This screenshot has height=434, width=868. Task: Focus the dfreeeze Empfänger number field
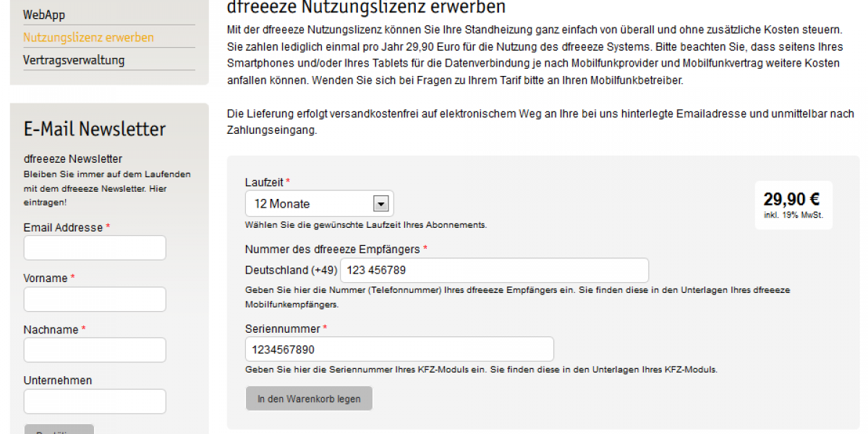coord(495,271)
